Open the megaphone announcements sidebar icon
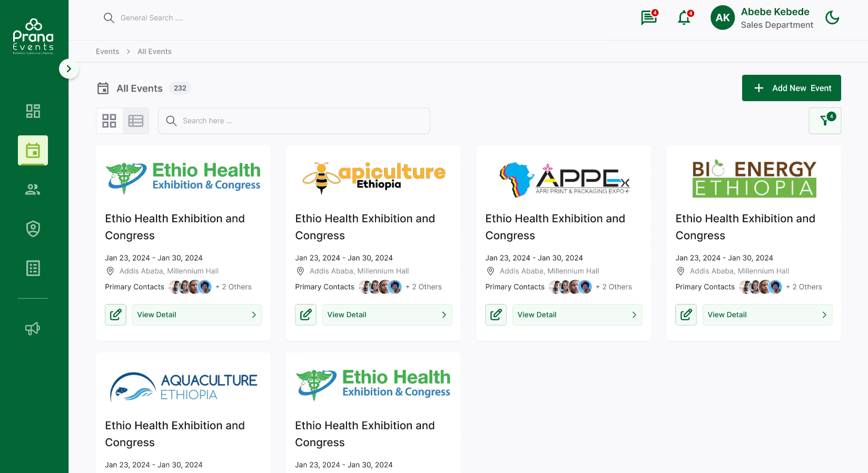 coord(33,329)
